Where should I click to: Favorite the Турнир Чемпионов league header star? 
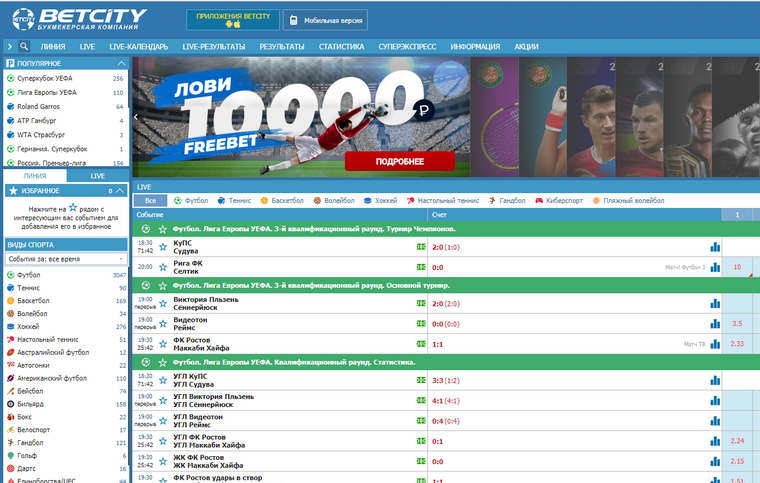(x=163, y=229)
